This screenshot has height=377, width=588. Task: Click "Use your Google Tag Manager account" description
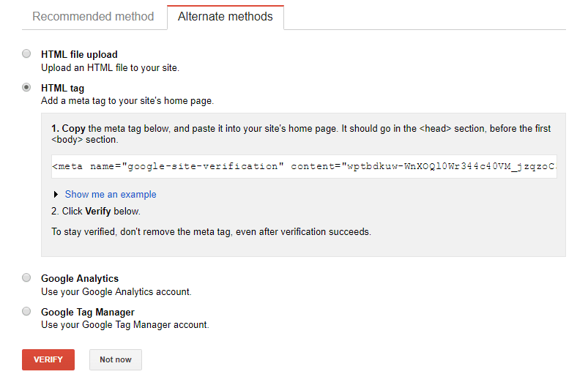(x=124, y=324)
